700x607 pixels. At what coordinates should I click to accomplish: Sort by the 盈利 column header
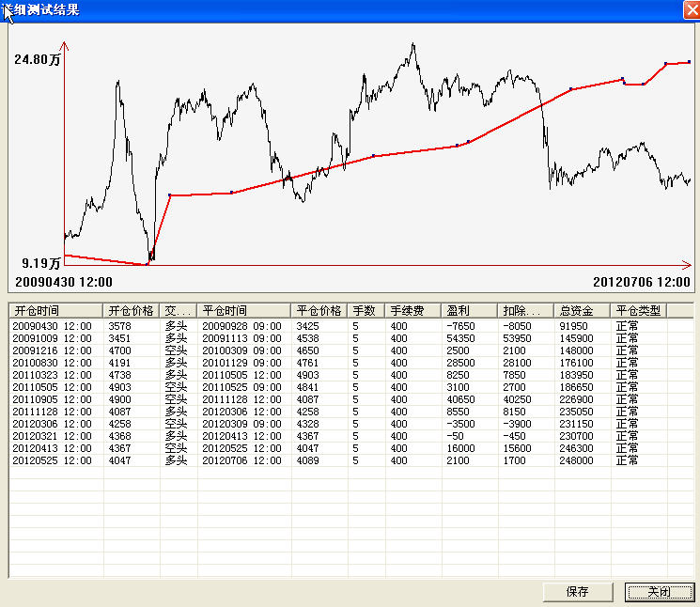[468, 310]
